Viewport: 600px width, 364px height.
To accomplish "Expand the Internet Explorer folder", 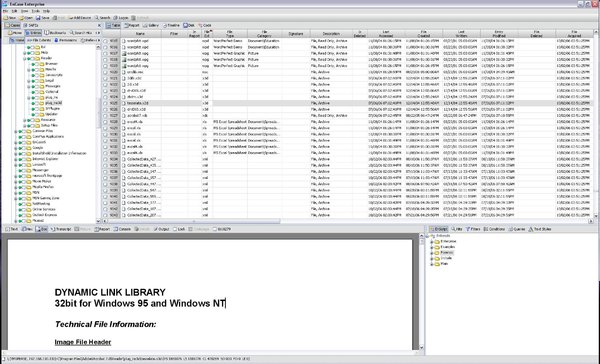I will (16, 159).
